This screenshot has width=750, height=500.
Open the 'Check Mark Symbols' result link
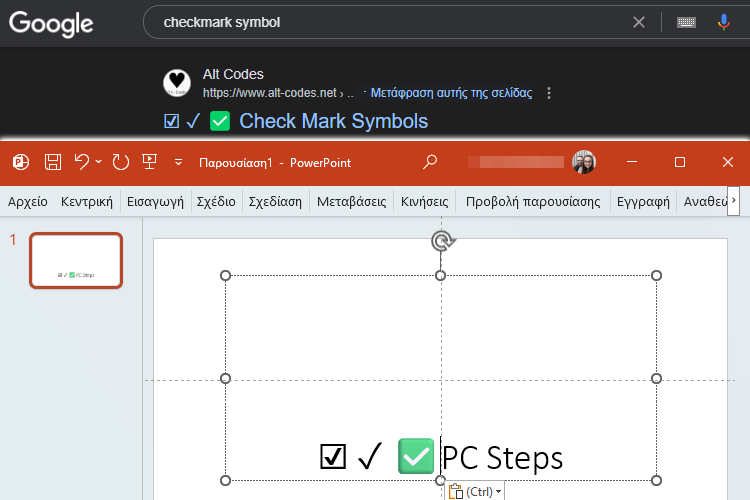point(333,121)
